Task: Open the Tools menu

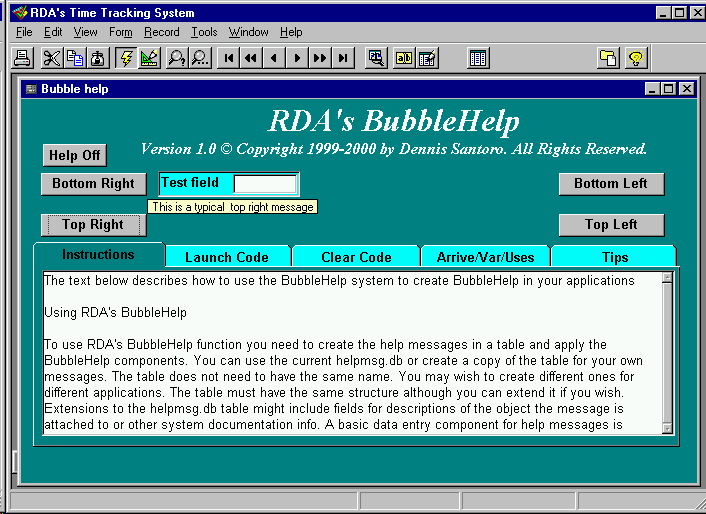Action: click(x=204, y=32)
